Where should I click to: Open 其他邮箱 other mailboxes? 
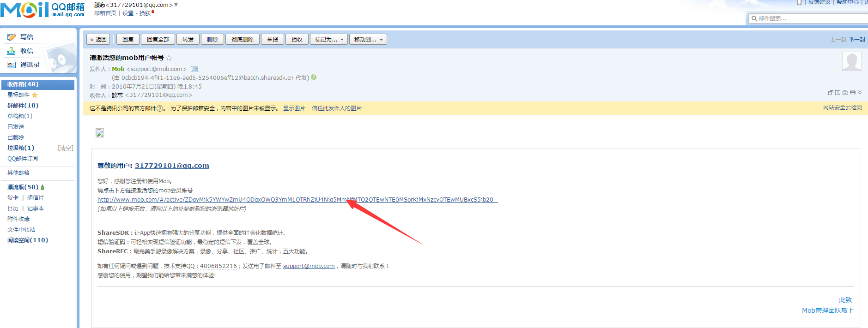(18, 173)
